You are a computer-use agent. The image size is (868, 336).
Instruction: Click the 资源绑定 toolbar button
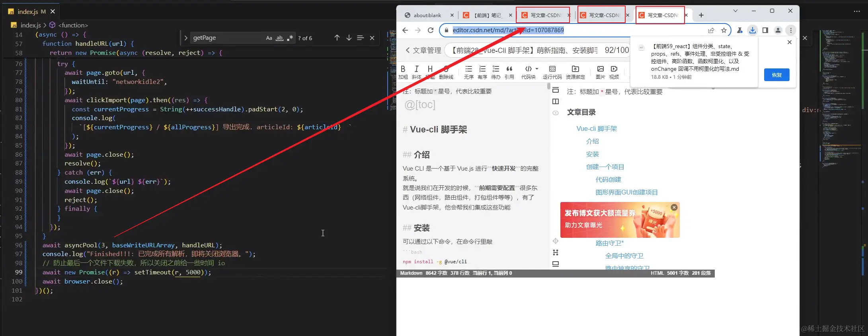coord(575,72)
